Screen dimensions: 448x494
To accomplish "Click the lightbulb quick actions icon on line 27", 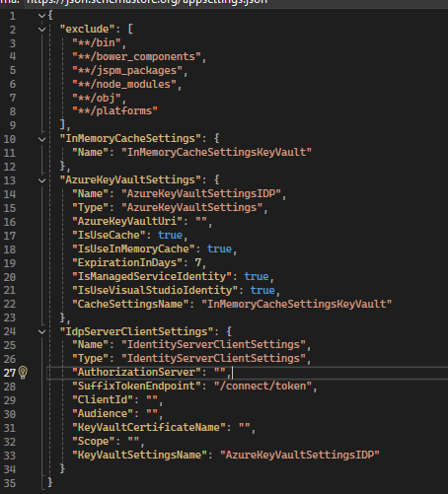I will tap(23, 373).
